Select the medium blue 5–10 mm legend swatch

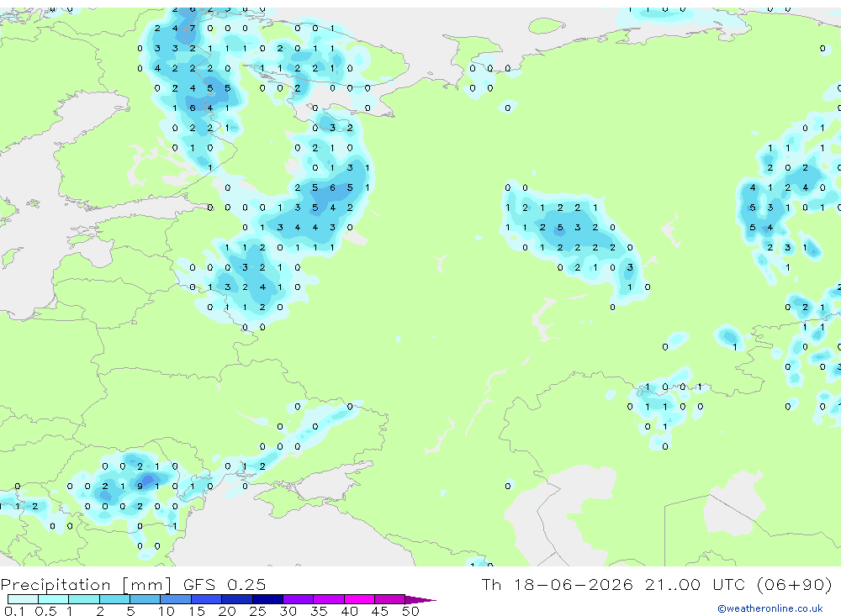coord(145,599)
